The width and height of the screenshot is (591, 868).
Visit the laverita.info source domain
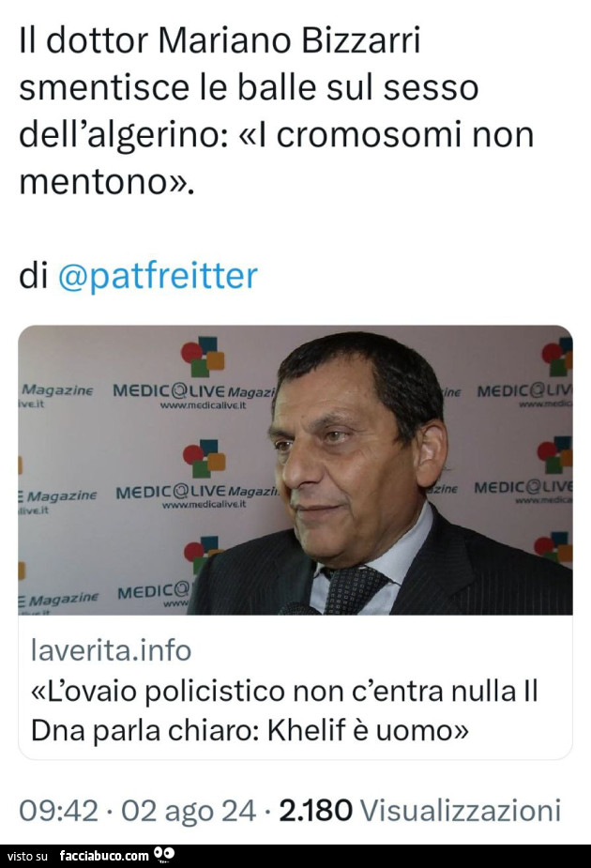click(111, 648)
